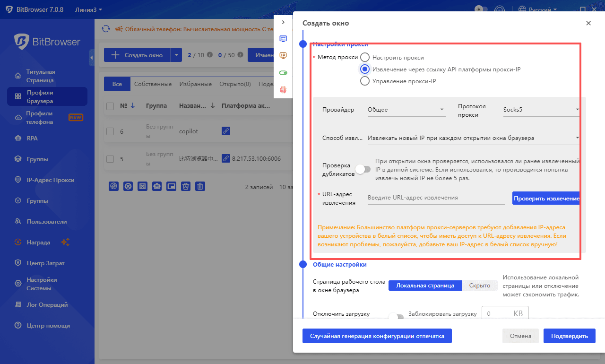Image resolution: width=605 pixels, height=364 pixels.
Task: Choose the Управление прокси-IP radio button
Action: coord(364,81)
